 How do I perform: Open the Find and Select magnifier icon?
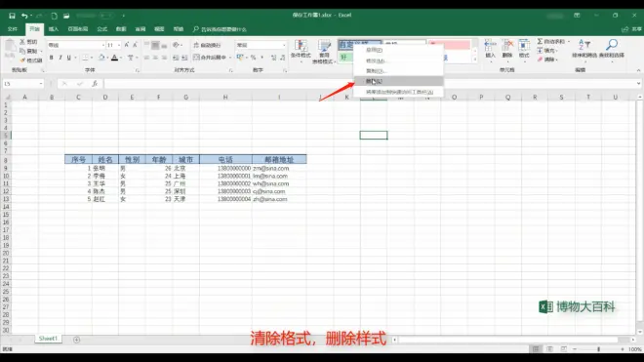(x=612, y=45)
